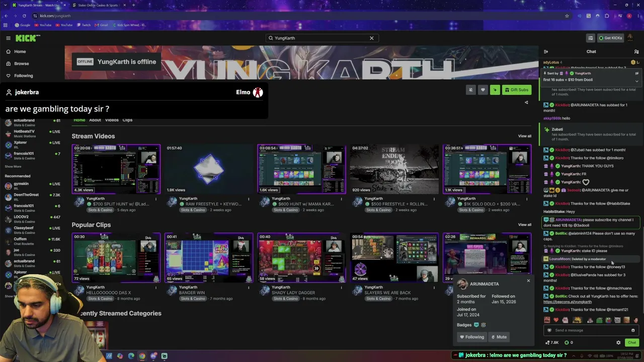Open gymskin recommended channel
Viewport: 644px width, 362px height.
(x=32, y=186)
